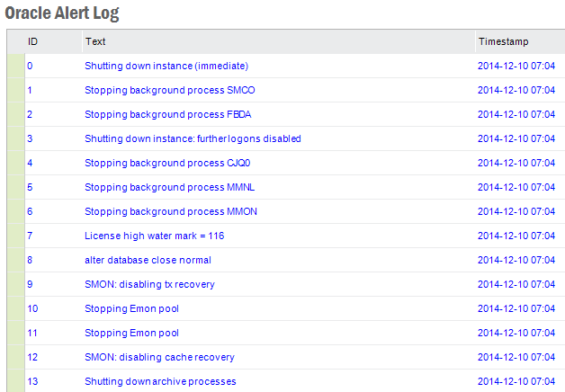Click the green status marker of row 7
565x392 pixels.
tap(15, 236)
